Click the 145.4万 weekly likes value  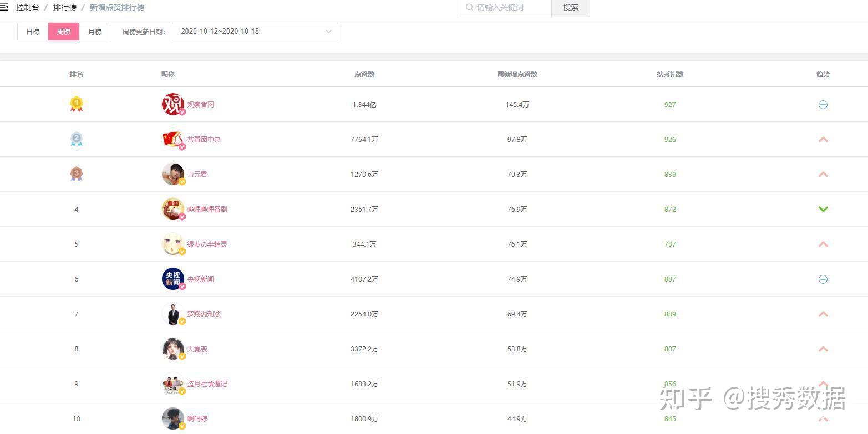coord(517,104)
